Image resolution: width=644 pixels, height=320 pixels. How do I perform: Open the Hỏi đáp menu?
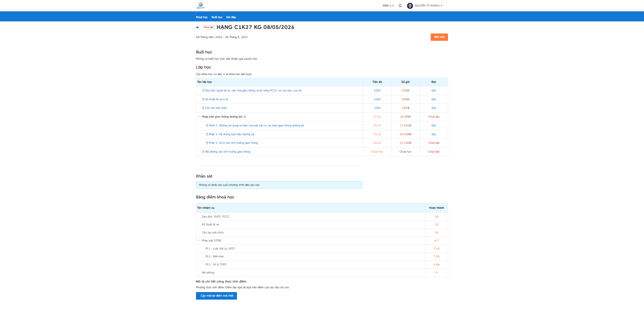point(231,17)
